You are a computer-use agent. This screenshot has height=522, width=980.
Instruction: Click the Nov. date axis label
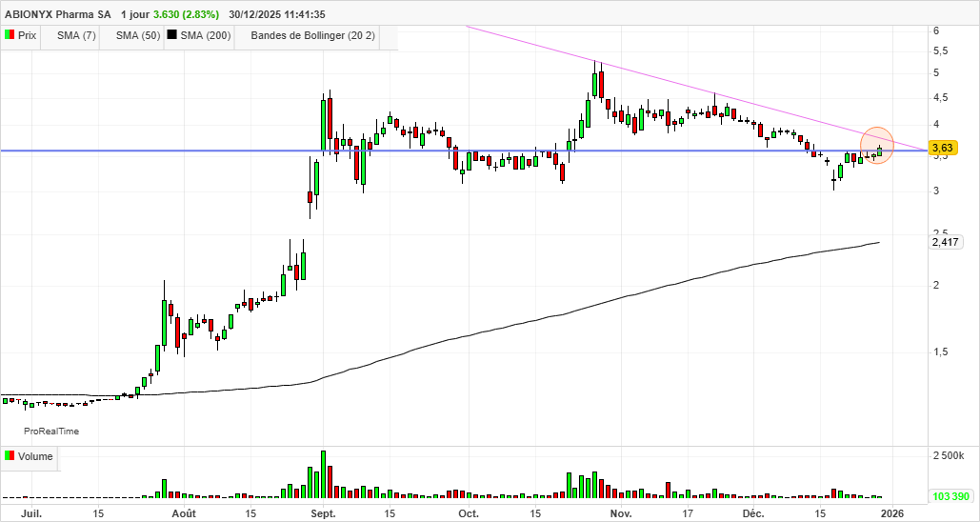pos(621,513)
